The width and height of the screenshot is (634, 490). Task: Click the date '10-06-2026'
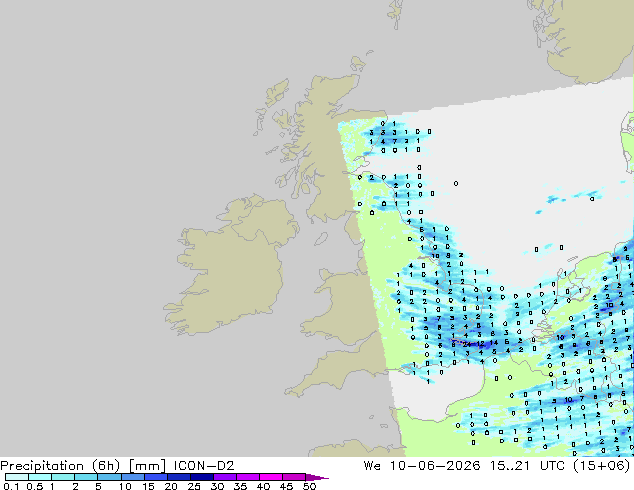(435, 466)
